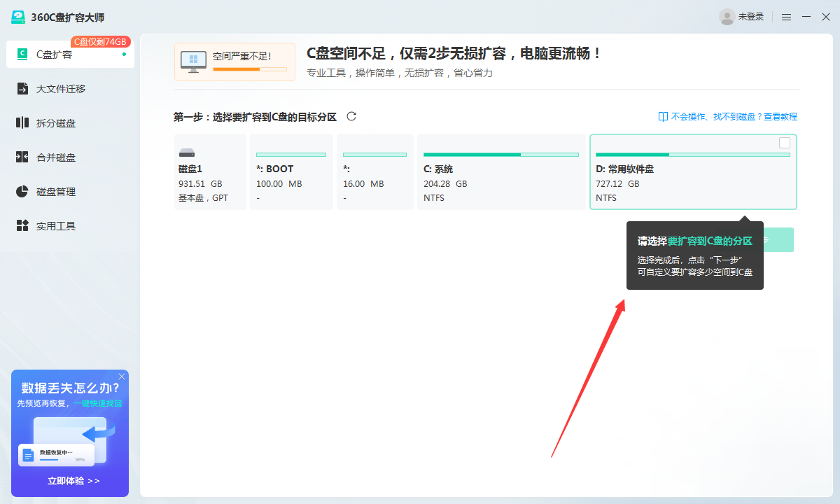Click the 请选择要扩容到C盘的分区 tooltip heading
840x504 pixels.
[x=694, y=241]
